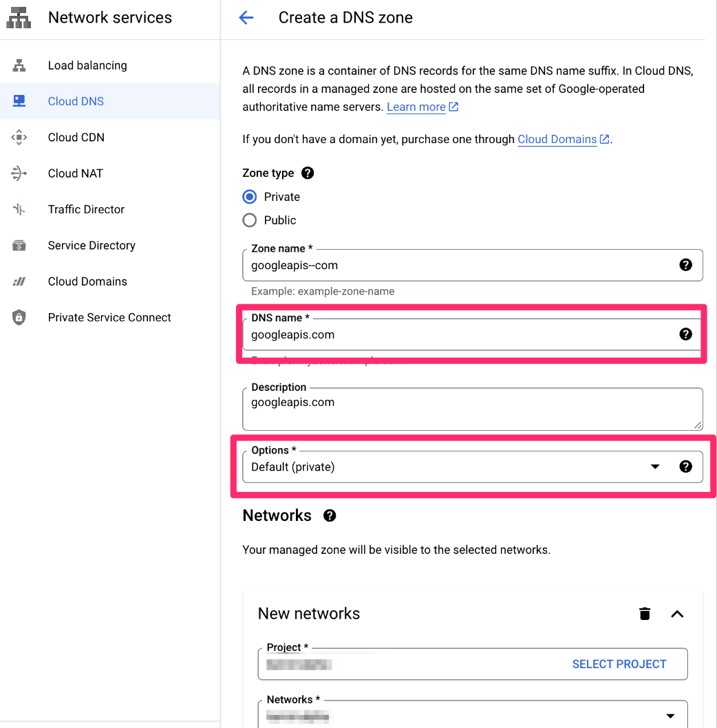Screen dimensions: 717x728
Task: Click the Cloud CDN sidebar icon
Action: pos(19,138)
